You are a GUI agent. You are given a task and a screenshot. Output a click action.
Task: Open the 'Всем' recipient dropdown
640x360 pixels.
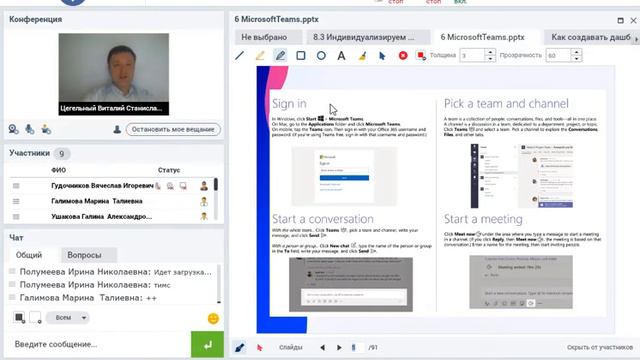coord(68,318)
